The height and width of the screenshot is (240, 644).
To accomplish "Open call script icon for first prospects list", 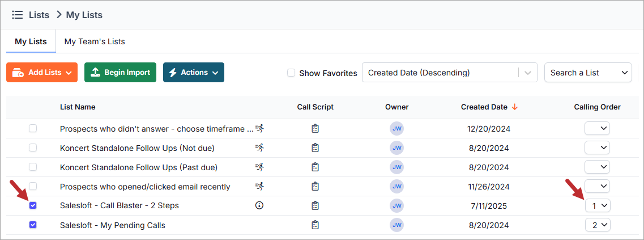I will [x=315, y=129].
